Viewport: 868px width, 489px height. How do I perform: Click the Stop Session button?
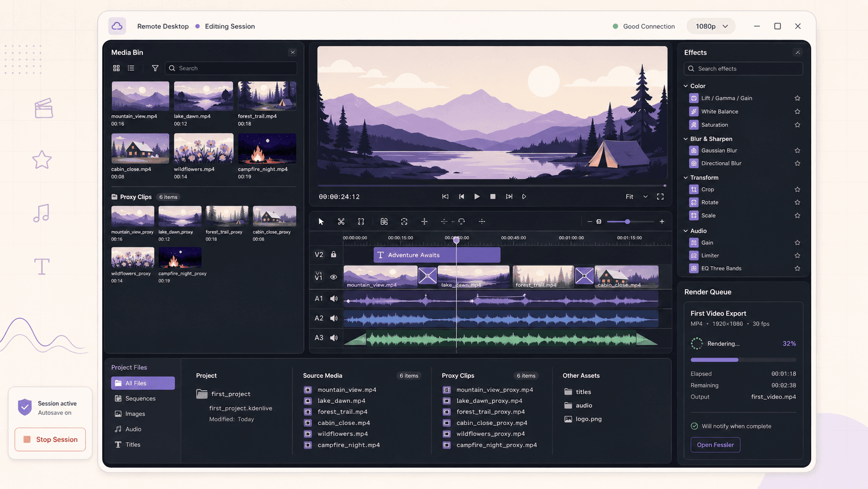pos(50,440)
